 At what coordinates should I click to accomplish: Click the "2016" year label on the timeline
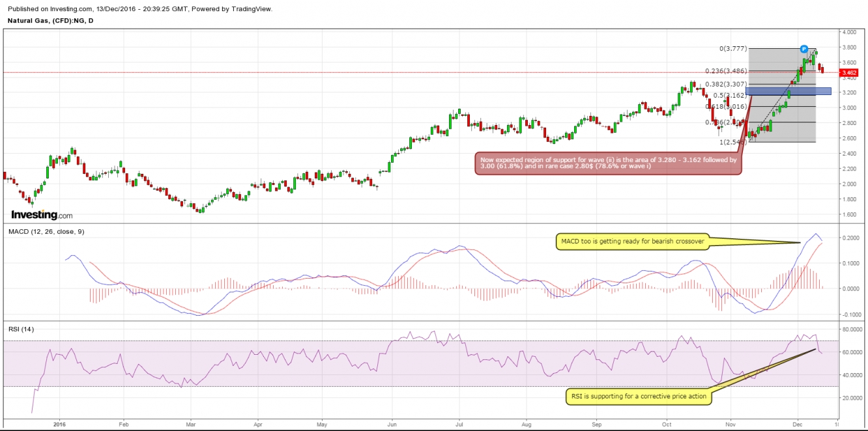(x=59, y=423)
